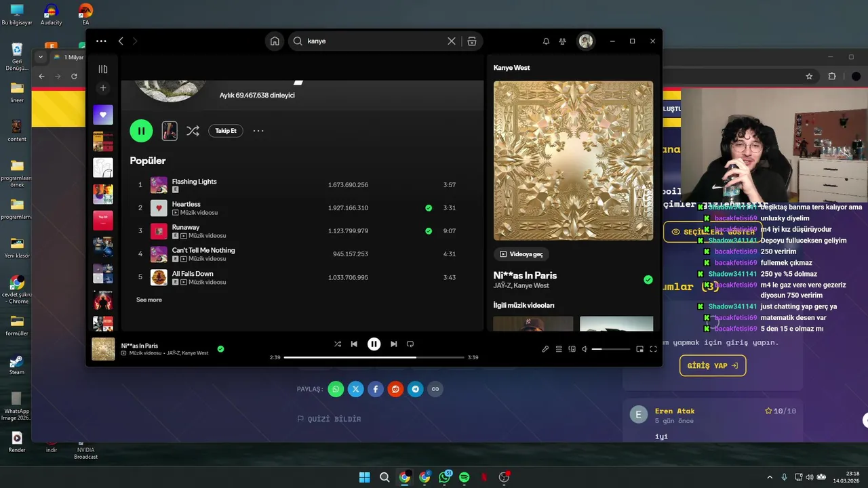The height and width of the screenshot is (488, 868).
Task: Click QUİZİ BİLDİR report link
Action: 329,419
